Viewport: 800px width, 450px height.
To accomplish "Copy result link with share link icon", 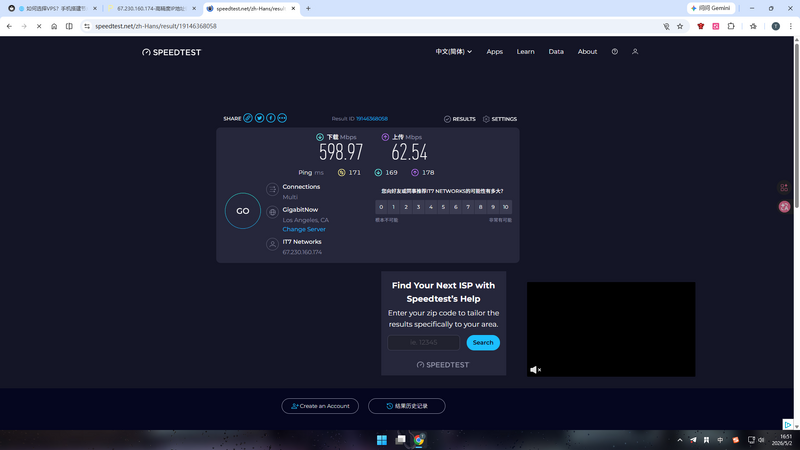I will (247, 118).
